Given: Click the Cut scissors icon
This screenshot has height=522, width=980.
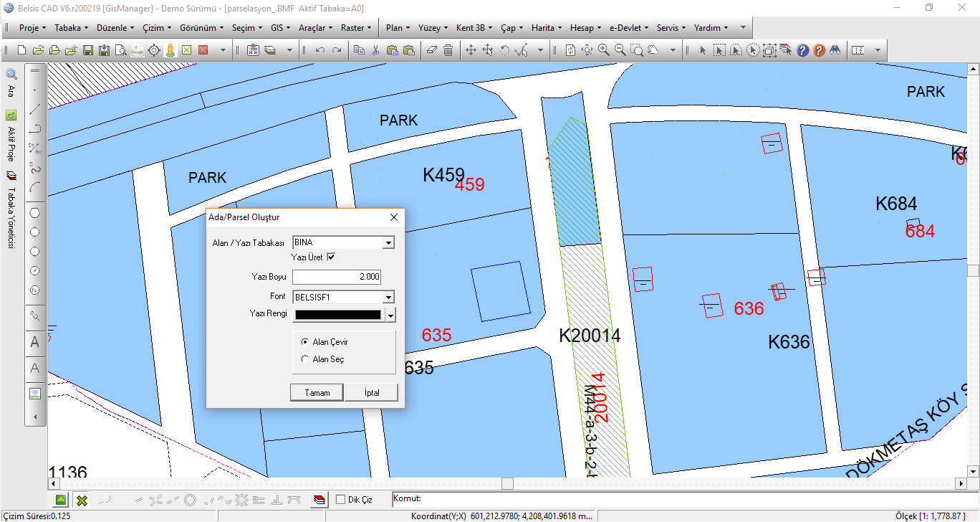Looking at the screenshot, I should 375,50.
